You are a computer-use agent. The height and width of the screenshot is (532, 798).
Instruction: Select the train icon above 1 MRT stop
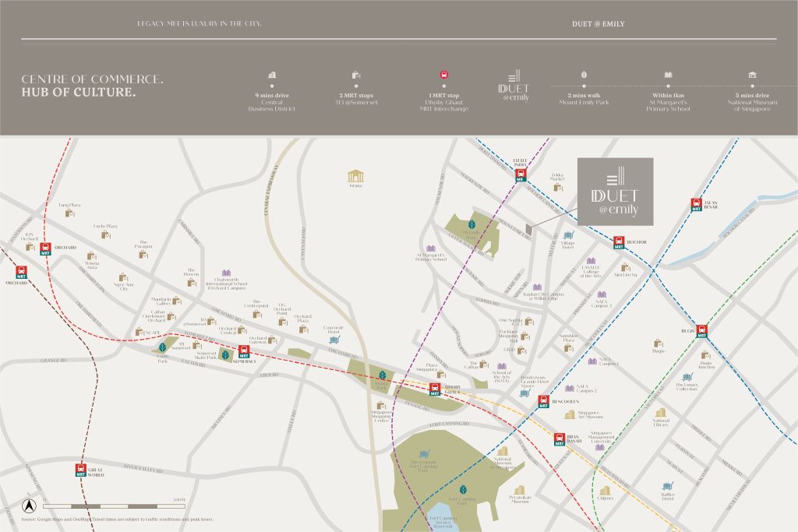(445, 75)
